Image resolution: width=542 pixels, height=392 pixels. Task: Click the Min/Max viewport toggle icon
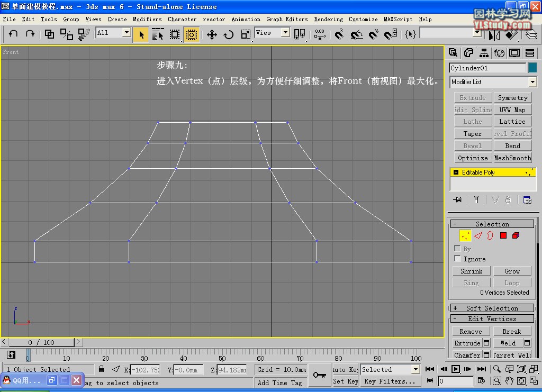(x=534, y=381)
